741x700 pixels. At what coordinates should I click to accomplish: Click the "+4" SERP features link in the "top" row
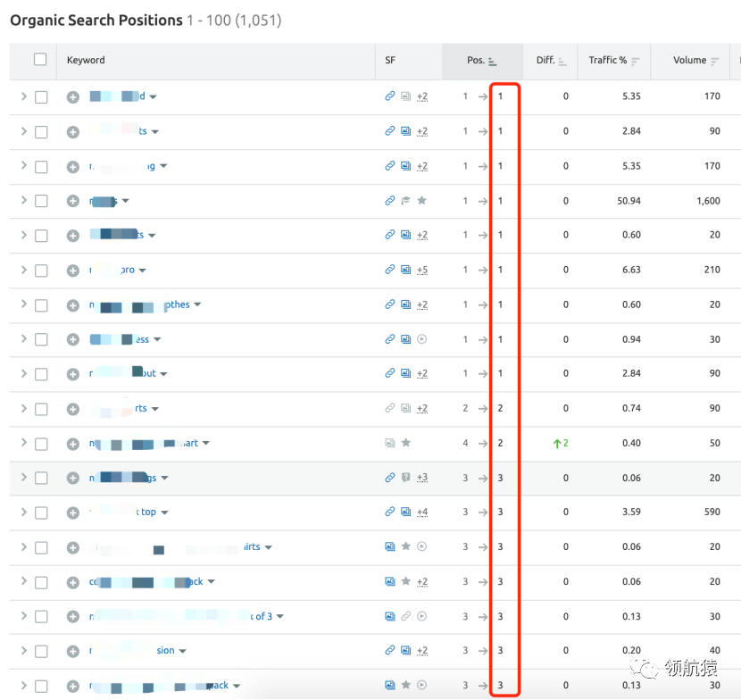coord(421,512)
